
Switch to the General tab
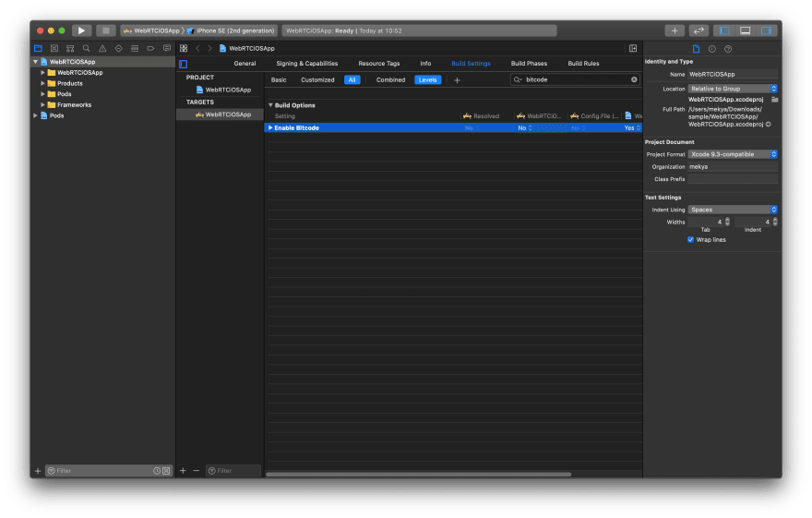[x=245, y=63]
